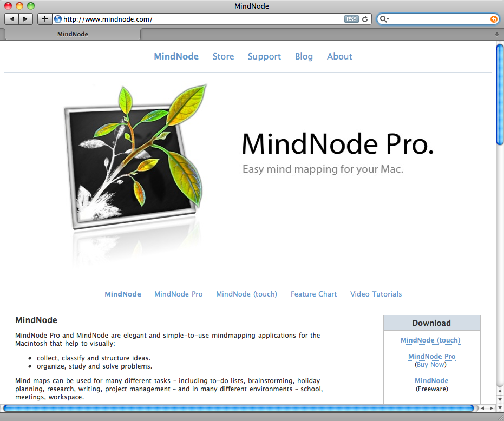Add bookmark with the plus button
The image size is (504, 421).
[45, 19]
